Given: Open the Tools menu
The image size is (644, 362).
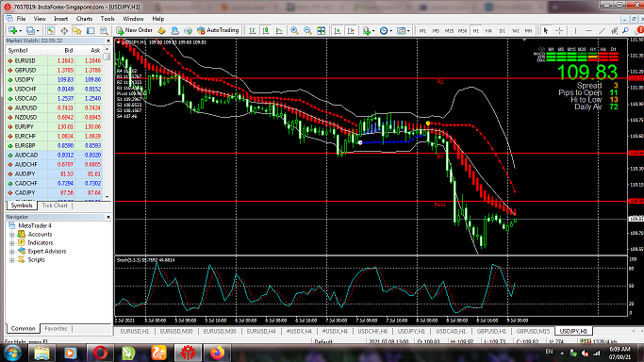Looking at the screenshot, I should coord(107,19).
